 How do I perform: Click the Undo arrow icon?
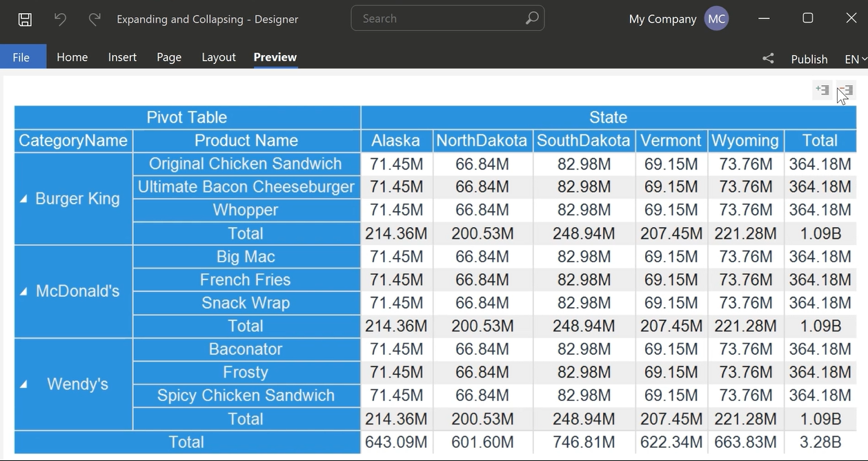pos(60,19)
